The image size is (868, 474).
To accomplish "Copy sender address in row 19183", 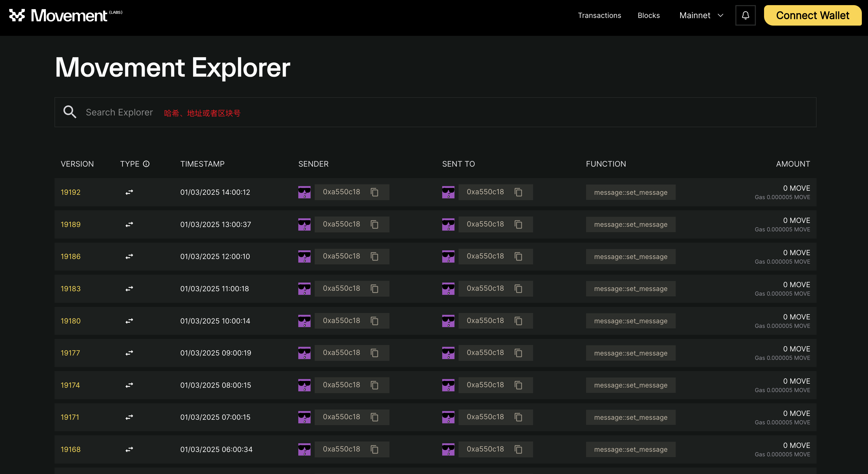I will pyautogui.click(x=374, y=289).
